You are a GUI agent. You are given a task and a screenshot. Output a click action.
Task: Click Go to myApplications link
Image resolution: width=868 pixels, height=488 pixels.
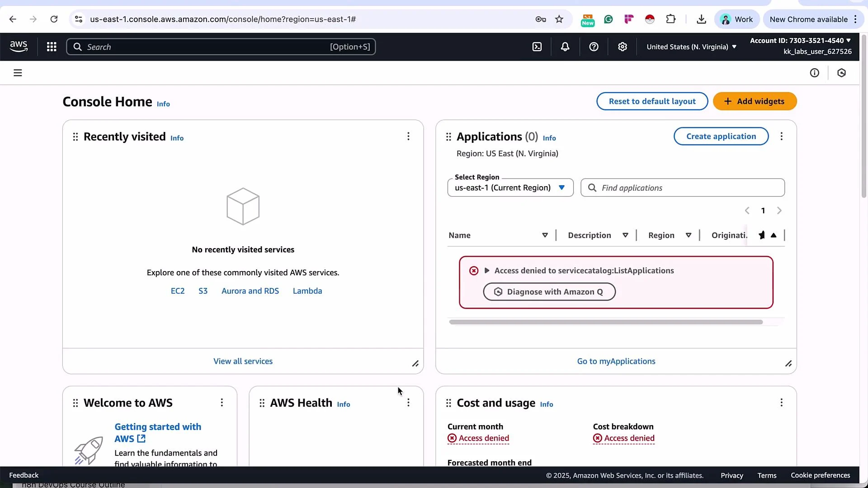coord(616,361)
